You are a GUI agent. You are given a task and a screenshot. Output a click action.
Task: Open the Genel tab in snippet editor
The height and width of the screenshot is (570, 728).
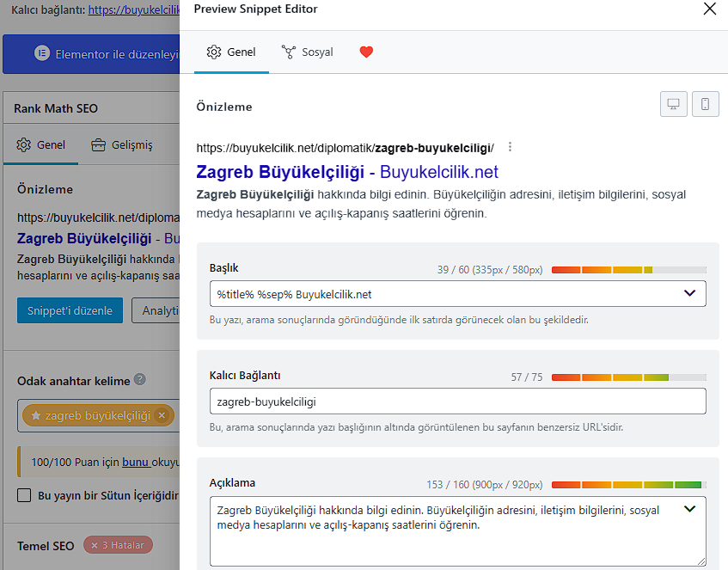point(231,52)
